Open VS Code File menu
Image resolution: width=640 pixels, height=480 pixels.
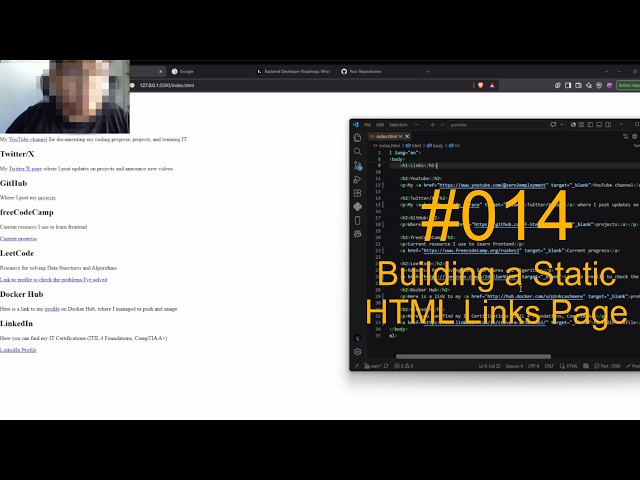tap(367, 124)
